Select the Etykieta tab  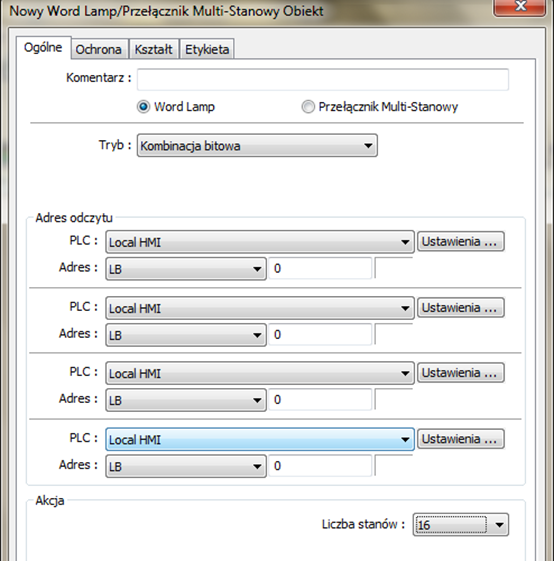207,49
